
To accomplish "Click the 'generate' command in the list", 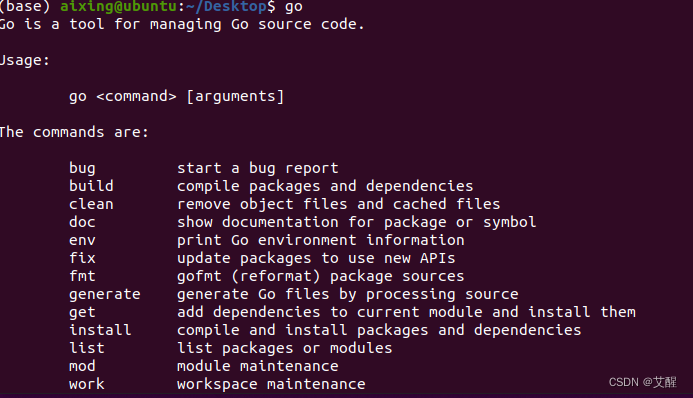I will [x=105, y=295].
